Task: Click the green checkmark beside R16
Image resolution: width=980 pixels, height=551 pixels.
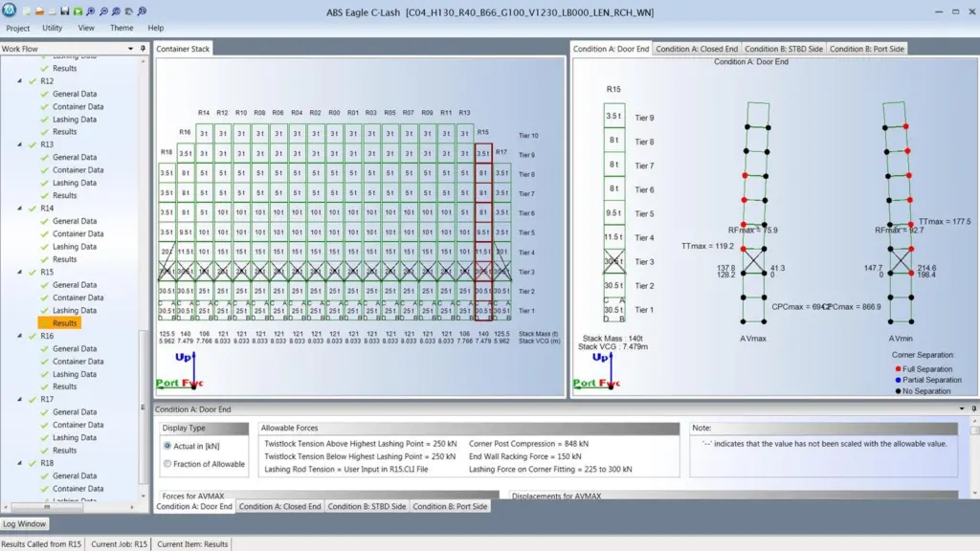Action: pyautogui.click(x=33, y=336)
